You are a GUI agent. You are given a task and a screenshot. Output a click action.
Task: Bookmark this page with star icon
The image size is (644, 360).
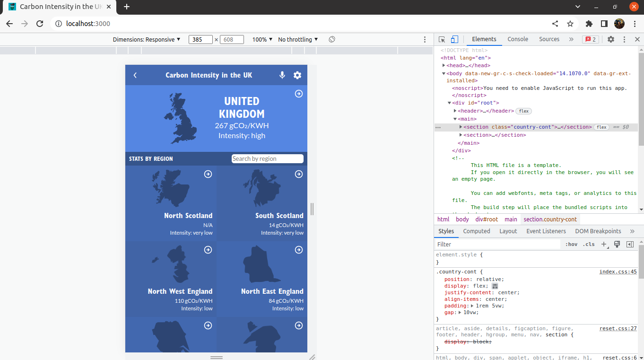click(x=570, y=24)
